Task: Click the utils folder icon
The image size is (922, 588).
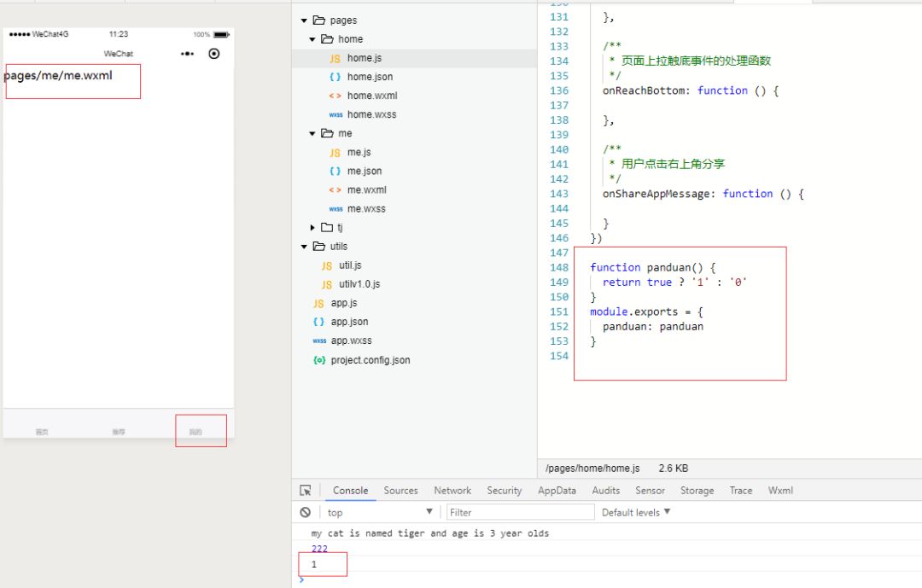Action: [318, 247]
